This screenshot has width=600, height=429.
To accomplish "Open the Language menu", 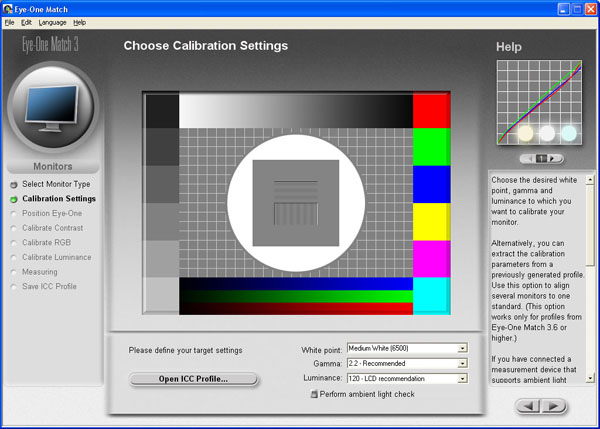I will coord(52,23).
